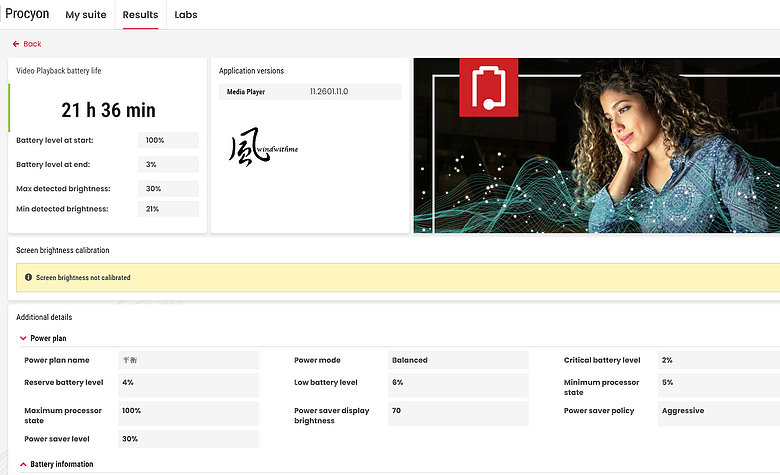Image resolution: width=780 pixels, height=475 pixels.
Task: Click the Battery level at start label
Action: tap(55, 140)
